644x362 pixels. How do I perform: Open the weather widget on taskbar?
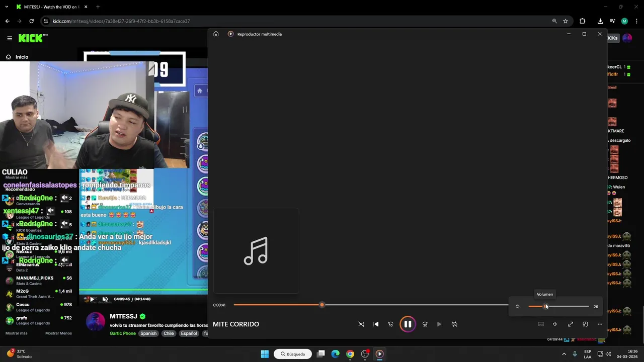pyautogui.click(x=20, y=354)
